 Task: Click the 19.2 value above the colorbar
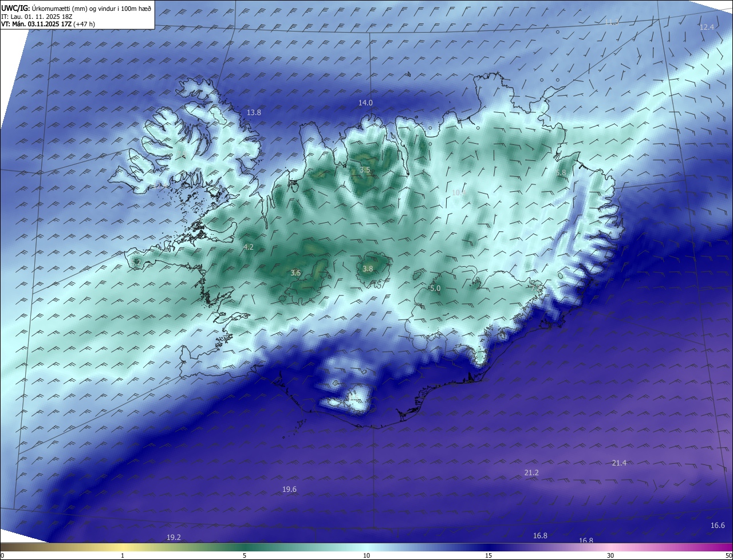(174, 538)
